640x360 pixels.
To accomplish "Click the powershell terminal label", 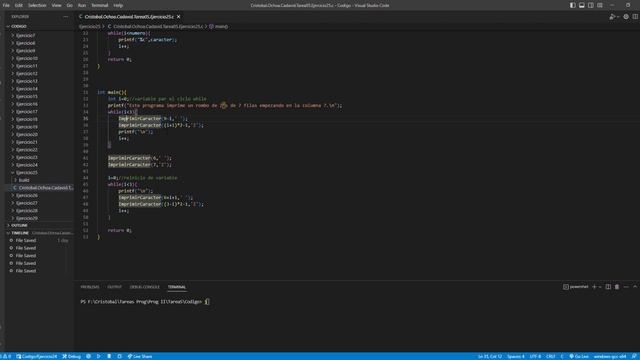I will (x=576, y=287).
